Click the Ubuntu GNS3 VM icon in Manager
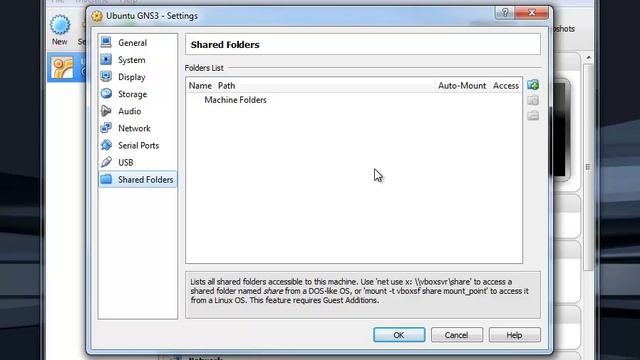The width and height of the screenshot is (640, 360). [62, 68]
